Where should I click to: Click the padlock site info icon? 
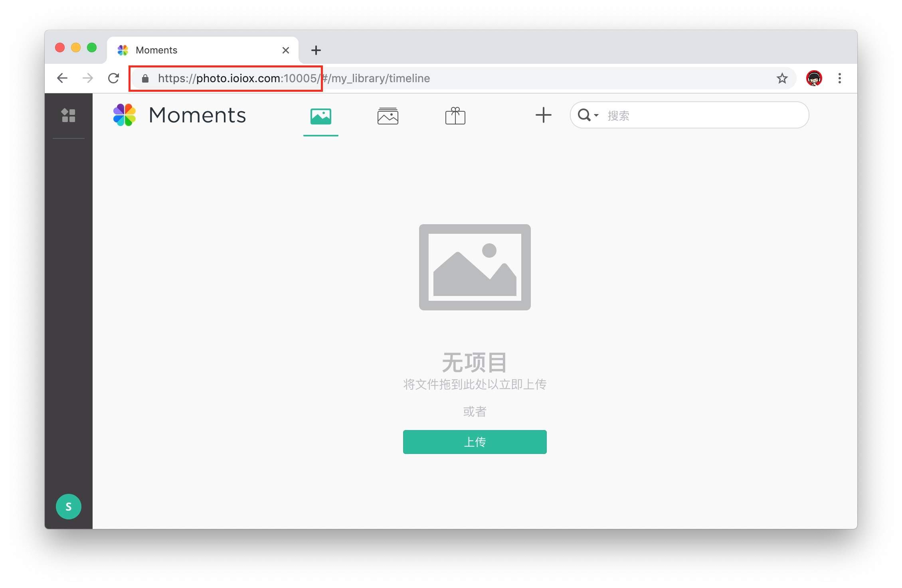point(145,79)
